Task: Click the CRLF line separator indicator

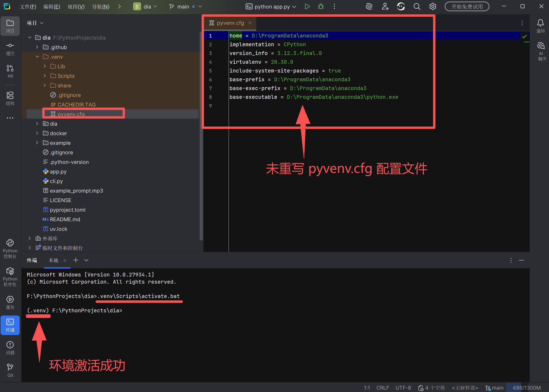Action: (382, 388)
